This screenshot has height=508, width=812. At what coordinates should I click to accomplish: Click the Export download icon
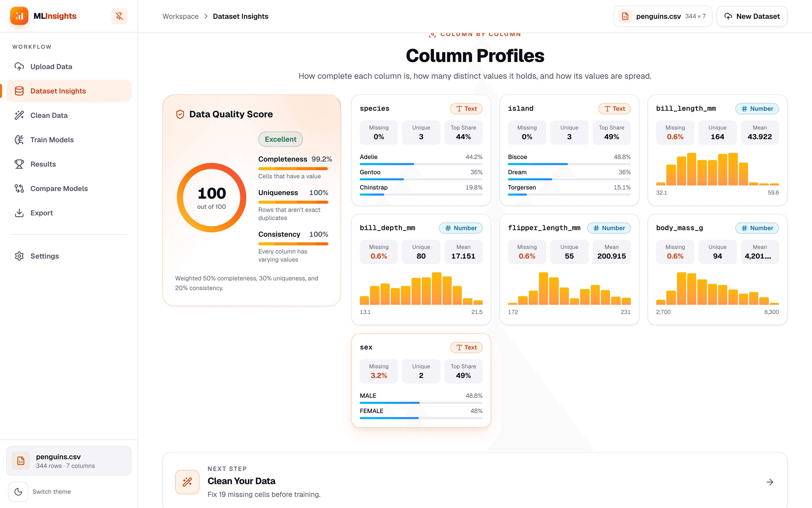(x=19, y=213)
